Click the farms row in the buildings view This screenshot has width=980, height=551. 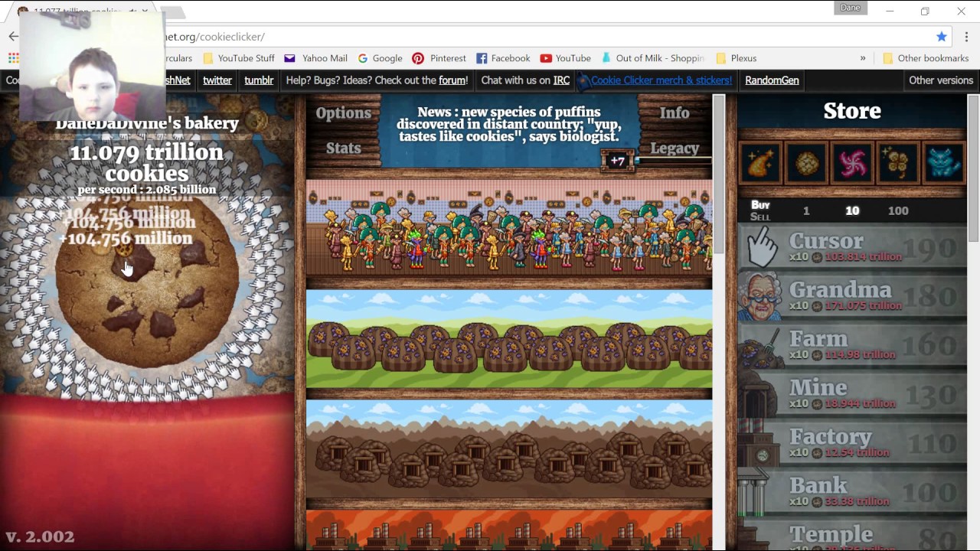(x=509, y=339)
